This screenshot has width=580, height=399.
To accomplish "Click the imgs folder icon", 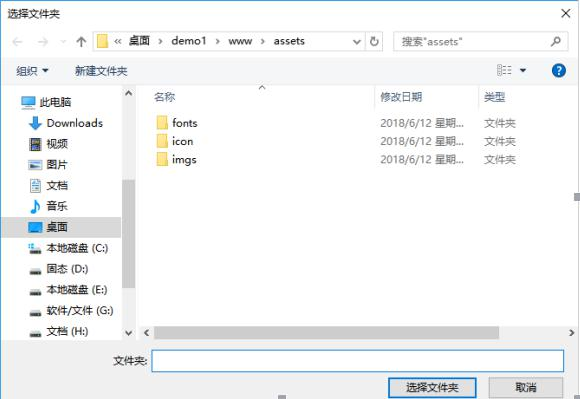I will pyautogui.click(x=162, y=159).
